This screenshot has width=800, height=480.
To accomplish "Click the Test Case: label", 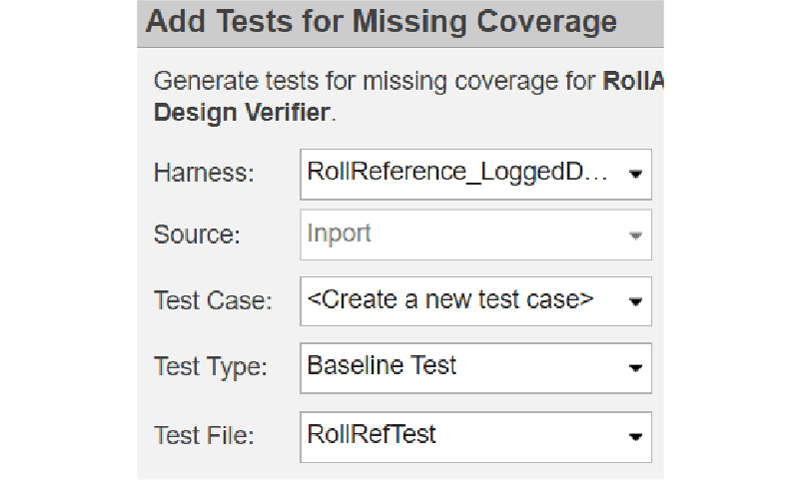I will click(212, 301).
